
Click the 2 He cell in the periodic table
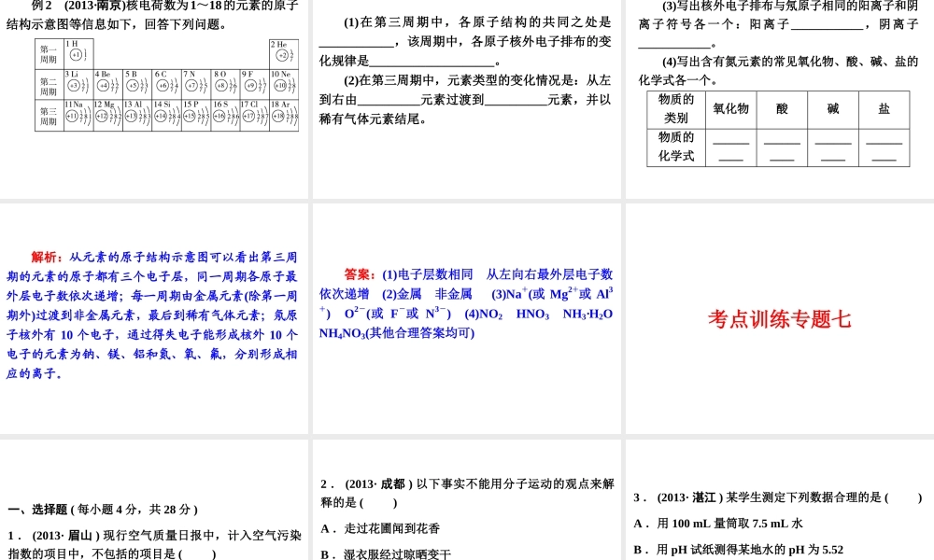pyautogui.click(x=284, y=53)
